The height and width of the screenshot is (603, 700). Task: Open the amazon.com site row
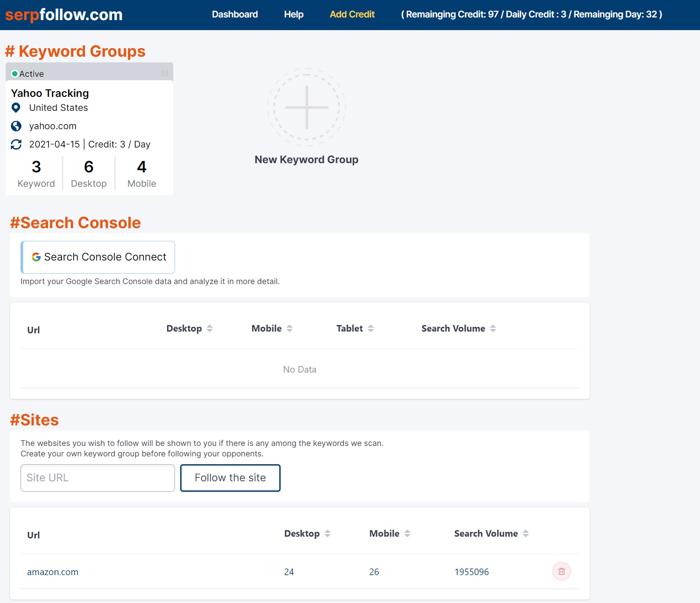point(53,572)
